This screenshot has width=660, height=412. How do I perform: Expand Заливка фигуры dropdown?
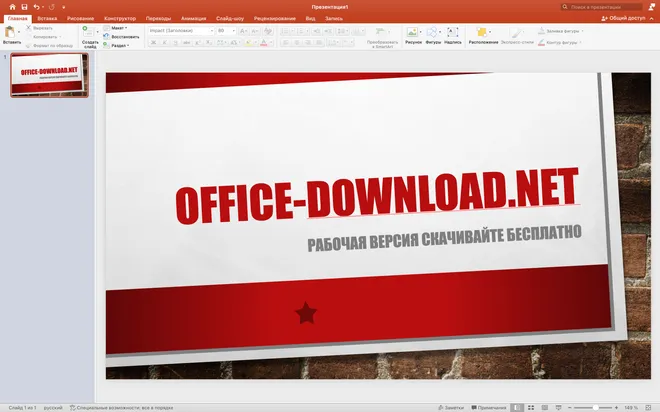[x=582, y=31]
